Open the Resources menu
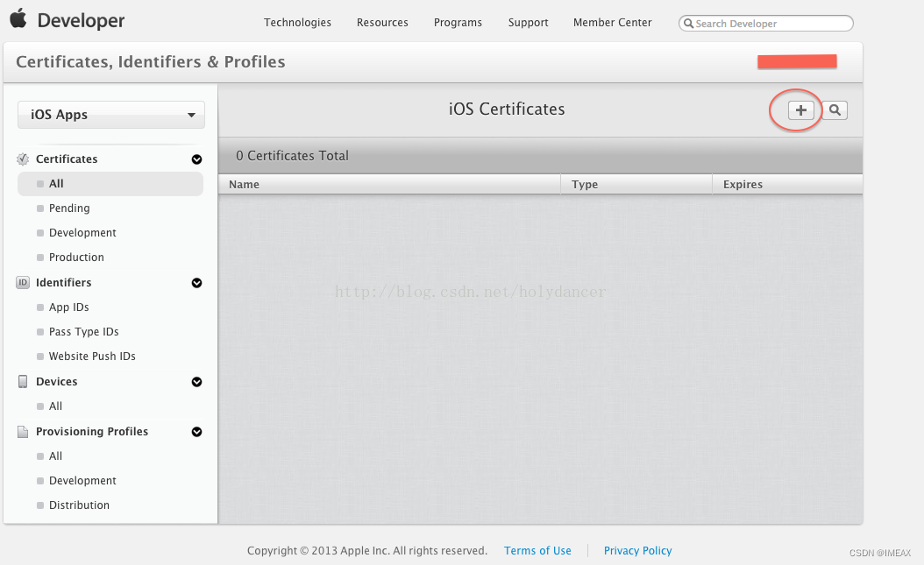The width and height of the screenshot is (924, 565). (382, 23)
